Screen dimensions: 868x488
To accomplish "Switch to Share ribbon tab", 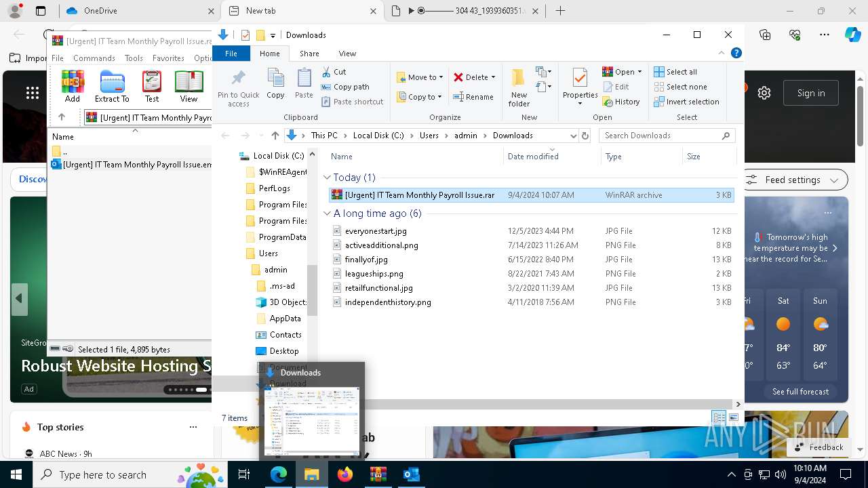I will click(x=309, y=54).
